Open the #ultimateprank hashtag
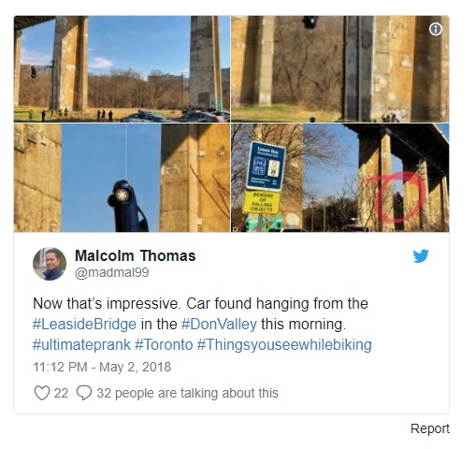Screen dimensions: 476x449 coord(81,345)
